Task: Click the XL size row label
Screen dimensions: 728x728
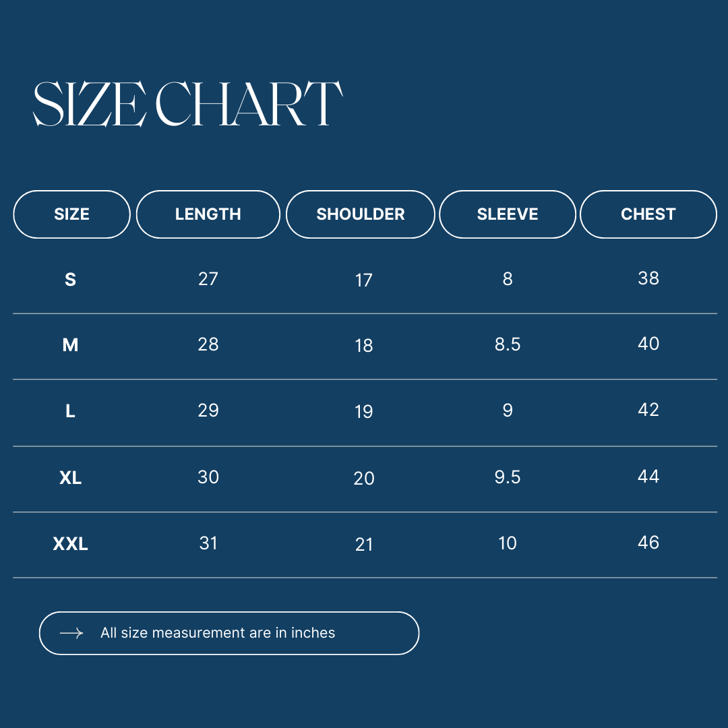Action: click(x=70, y=478)
